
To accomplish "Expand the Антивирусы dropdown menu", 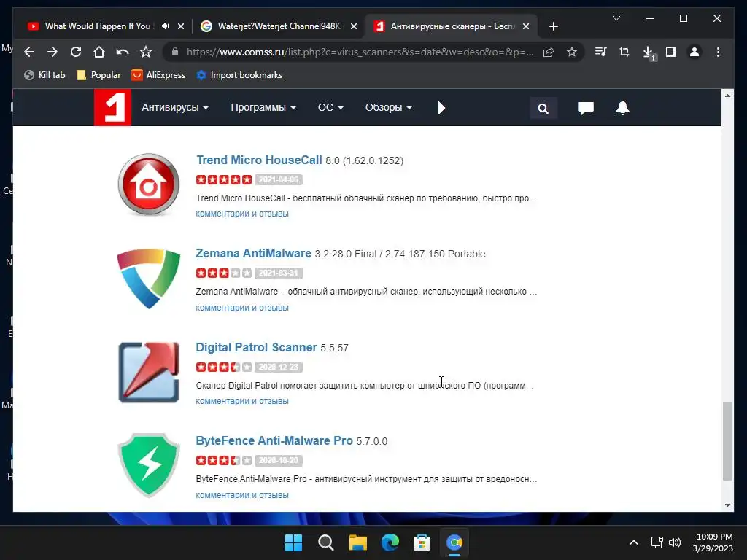I will click(x=175, y=108).
